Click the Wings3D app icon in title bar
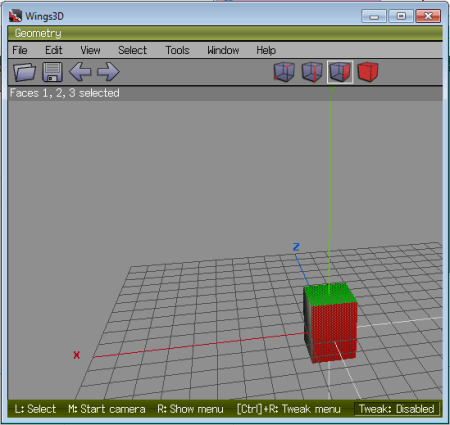The image size is (450, 425). point(15,16)
